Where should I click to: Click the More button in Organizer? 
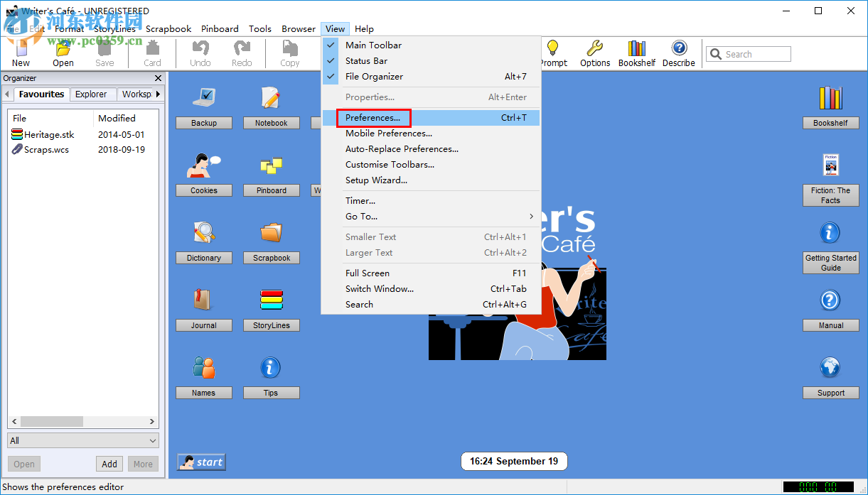[143, 464]
